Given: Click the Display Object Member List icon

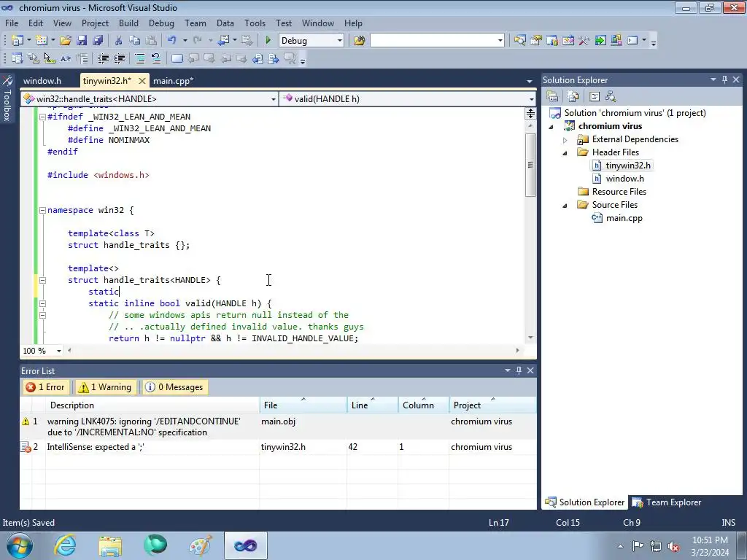Looking at the screenshot, I should (x=18, y=58).
